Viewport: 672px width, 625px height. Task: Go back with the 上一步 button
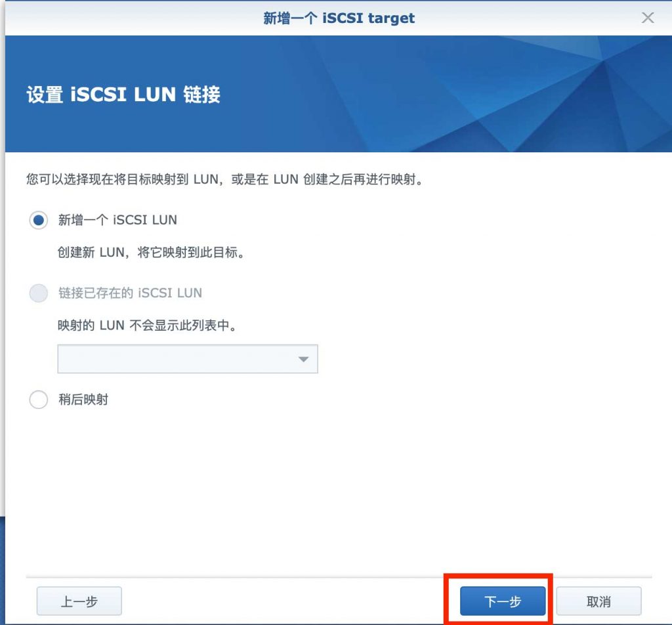(x=79, y=601)
